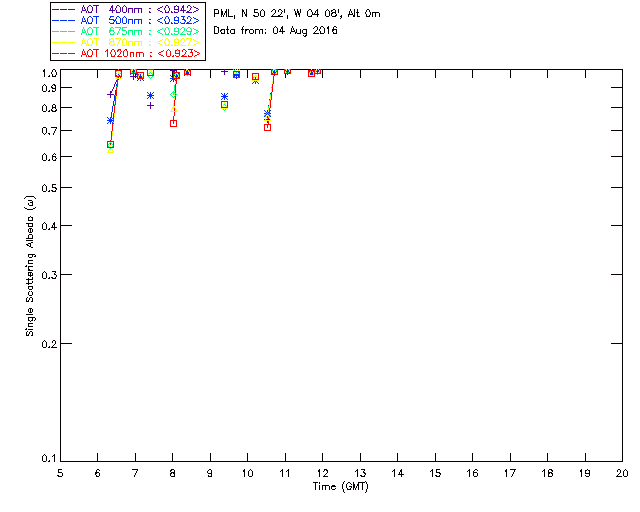Select the blue asterisk marker near 0.74 at 6.3 GMT
The height and width of the screenshot is (512, 640).
point(110,120)
